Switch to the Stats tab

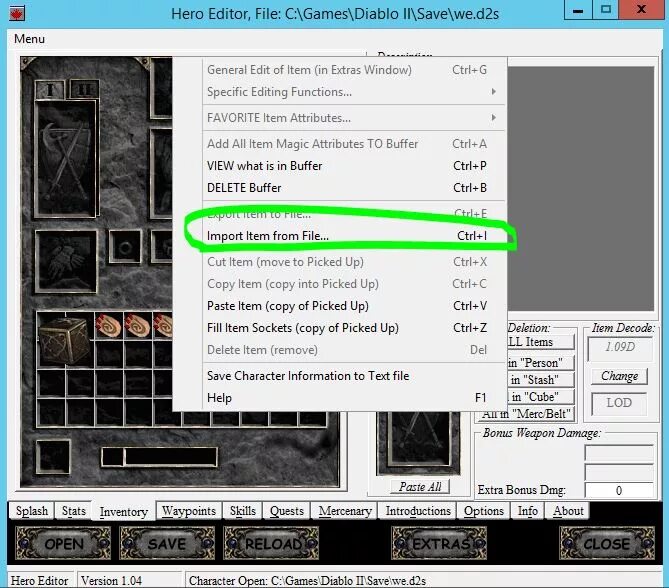[x=73, y=511]
